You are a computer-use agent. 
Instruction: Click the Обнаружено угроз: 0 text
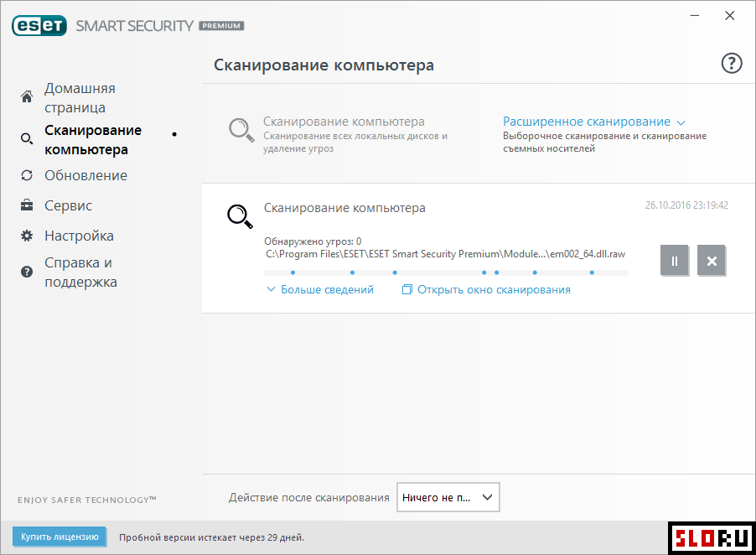click(x=313, y=241)
